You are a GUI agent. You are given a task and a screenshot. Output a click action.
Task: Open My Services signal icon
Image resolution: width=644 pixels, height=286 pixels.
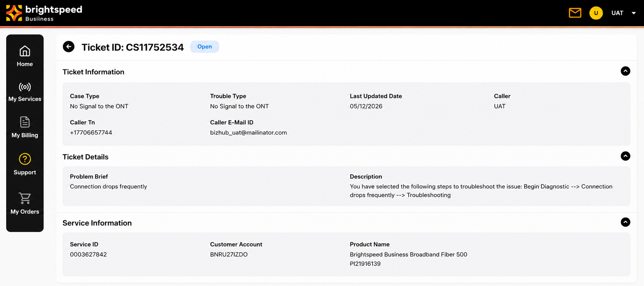[25, 87]
